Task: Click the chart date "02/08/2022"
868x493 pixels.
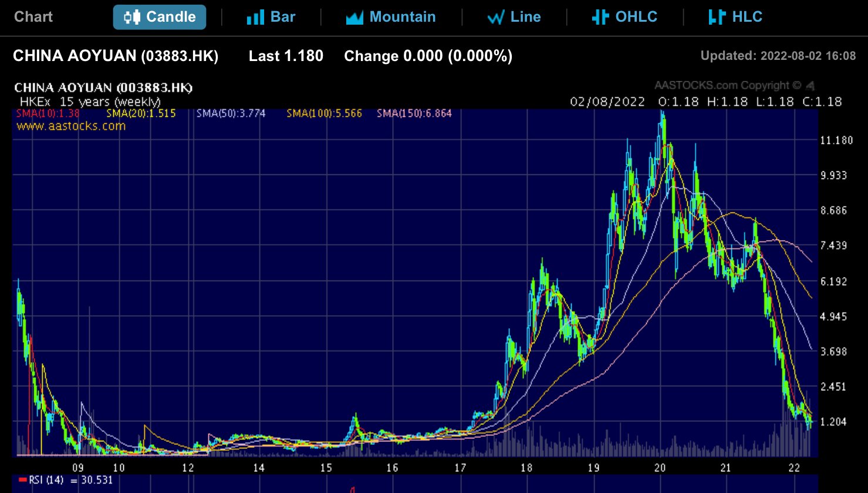Action: pyautogui.click(x=607, y=102)
